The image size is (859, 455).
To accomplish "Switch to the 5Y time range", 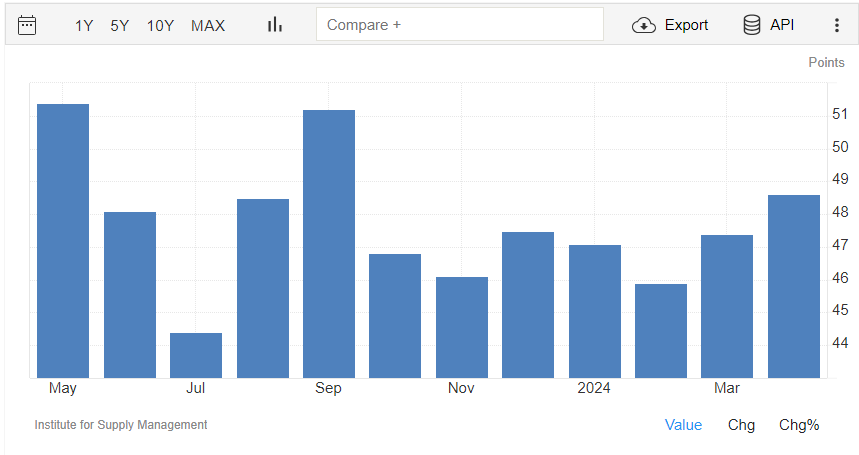I will (x=119, y=25).
